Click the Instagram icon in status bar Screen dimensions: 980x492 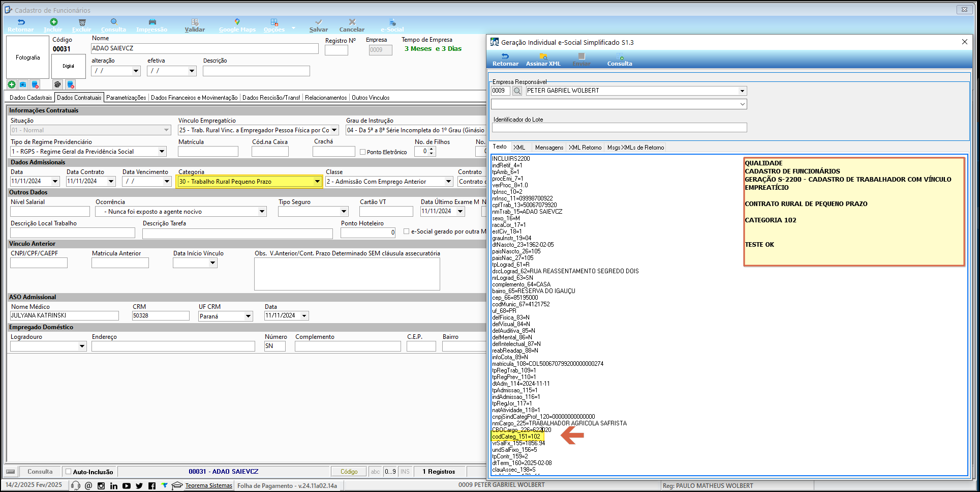101,486
